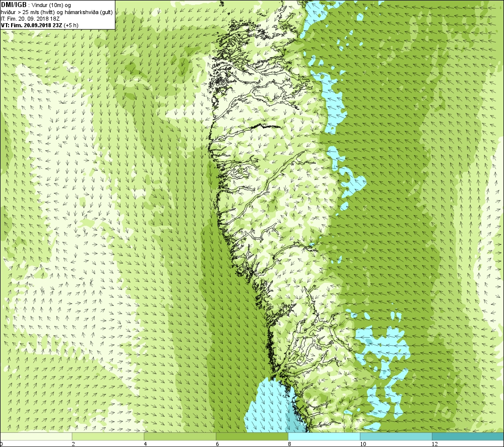Click the 'VT: Fim. 20.09.2018 23Z (+5 h)' line
This screenshot has width=504, height=447.
(x=39, y=25)
